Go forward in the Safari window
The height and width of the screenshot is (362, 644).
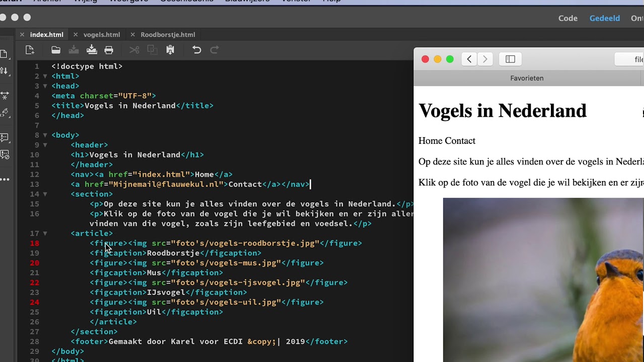[485, 59]
